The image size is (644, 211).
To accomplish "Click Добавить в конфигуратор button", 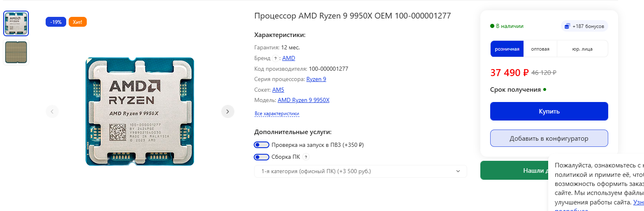I will coord(549,138).
